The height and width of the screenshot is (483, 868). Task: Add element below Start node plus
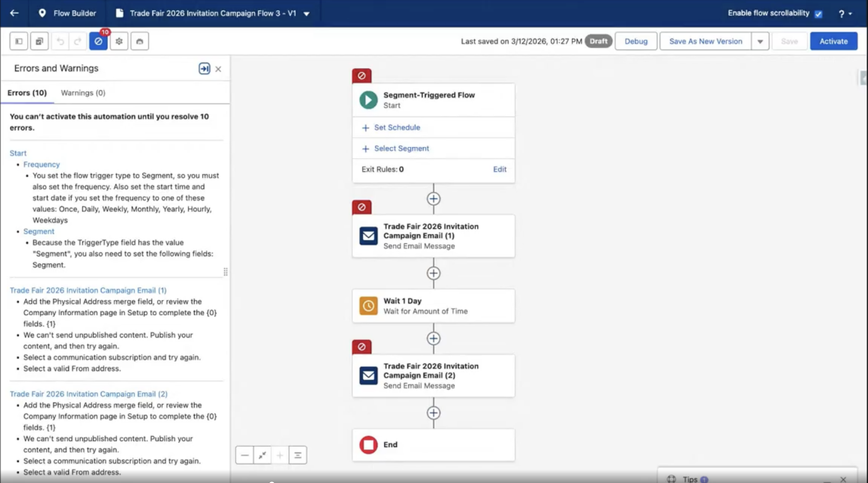433,199
